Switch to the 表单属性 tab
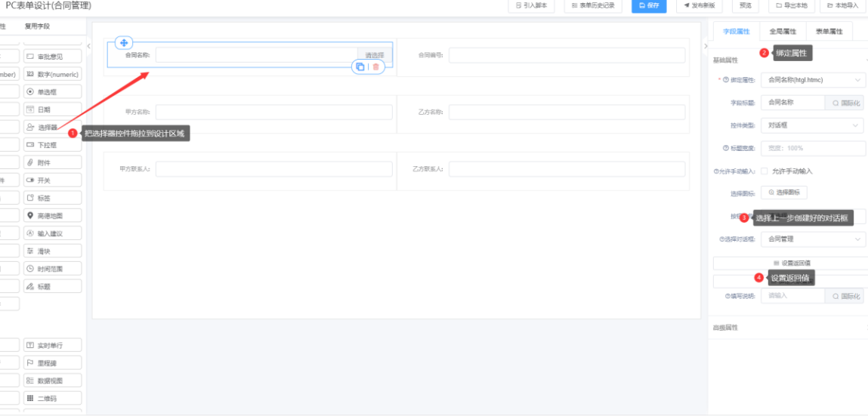Viewport: 868px width, 416px height. pos(829,32)
